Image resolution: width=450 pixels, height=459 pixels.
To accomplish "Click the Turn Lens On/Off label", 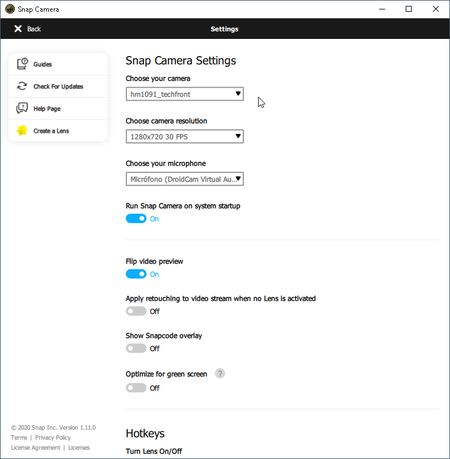I will point(154,451).
